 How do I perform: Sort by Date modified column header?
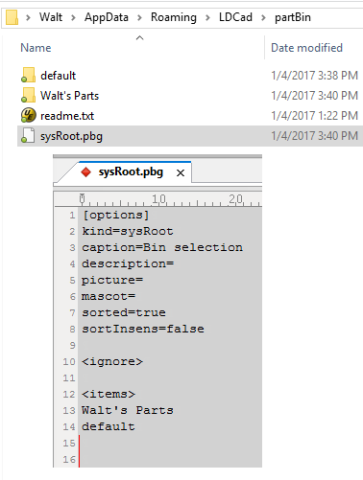coord(307,48)
